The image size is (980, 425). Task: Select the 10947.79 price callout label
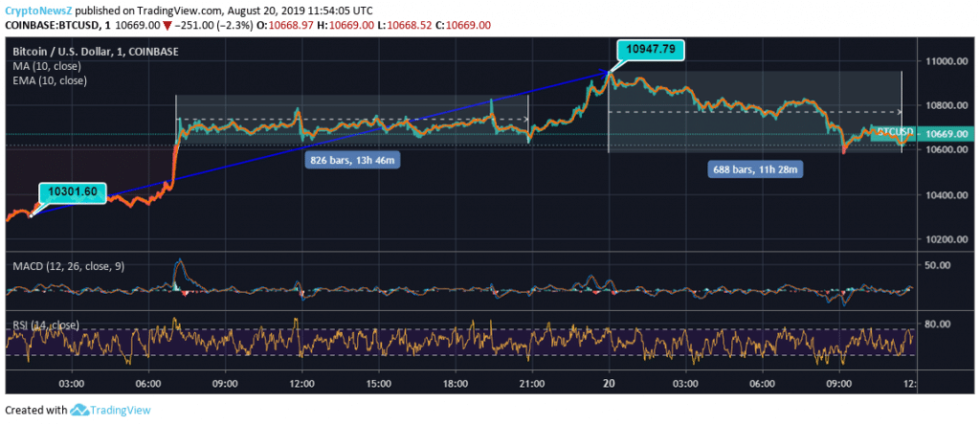[651, 49]
